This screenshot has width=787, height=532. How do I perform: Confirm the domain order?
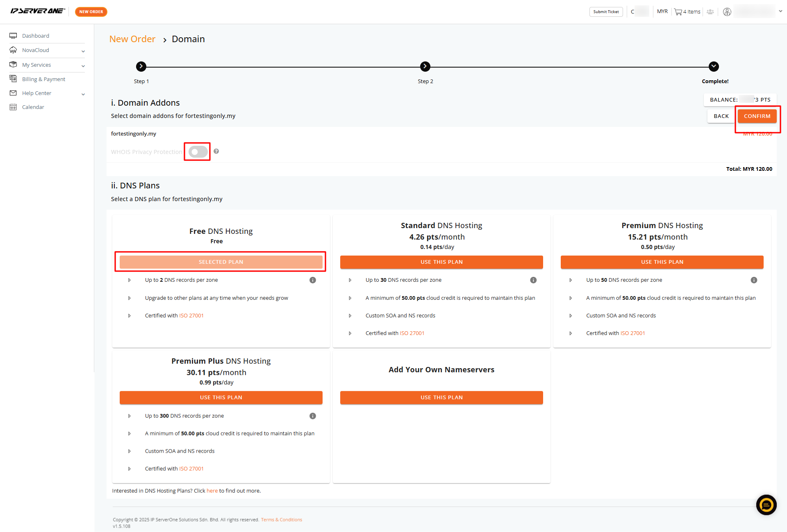click(757, 116)
